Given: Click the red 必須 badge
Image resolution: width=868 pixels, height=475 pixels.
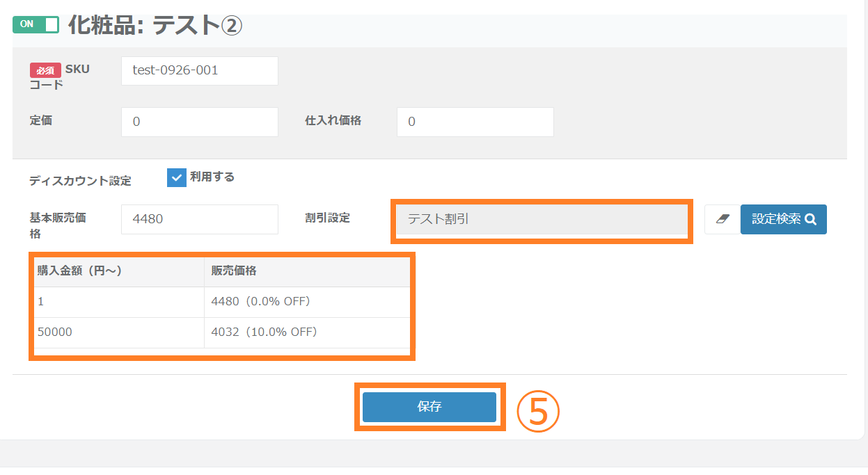Looking at the screenshot, I should [x=45, y=70].
